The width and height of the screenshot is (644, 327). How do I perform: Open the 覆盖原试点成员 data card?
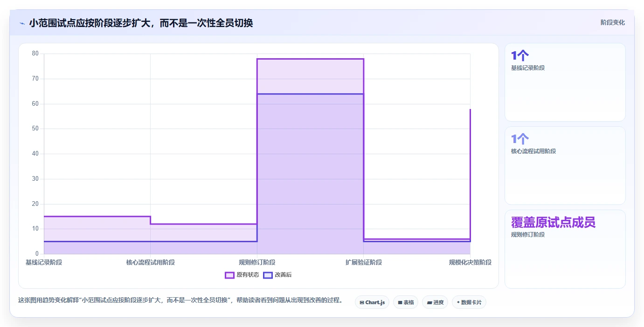(565, 249)
